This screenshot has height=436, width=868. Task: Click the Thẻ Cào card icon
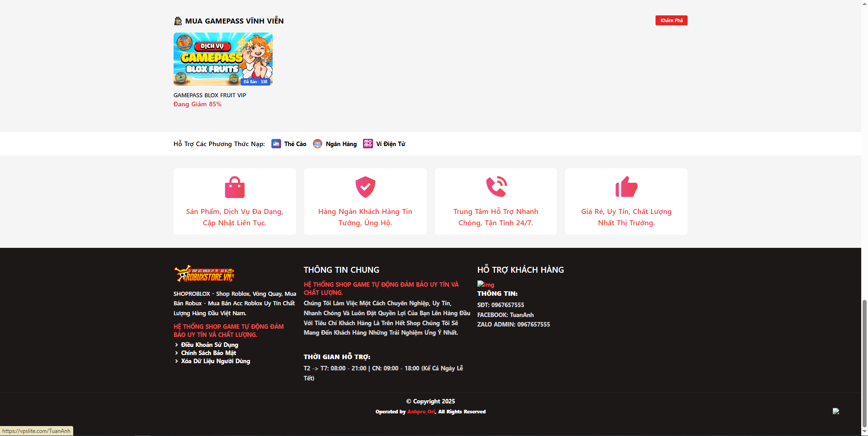coord(276,143)
